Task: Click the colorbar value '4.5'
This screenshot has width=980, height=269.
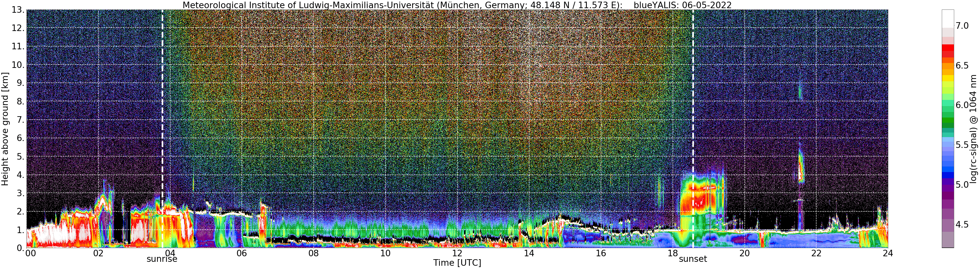Action: [x=962, y=225]
